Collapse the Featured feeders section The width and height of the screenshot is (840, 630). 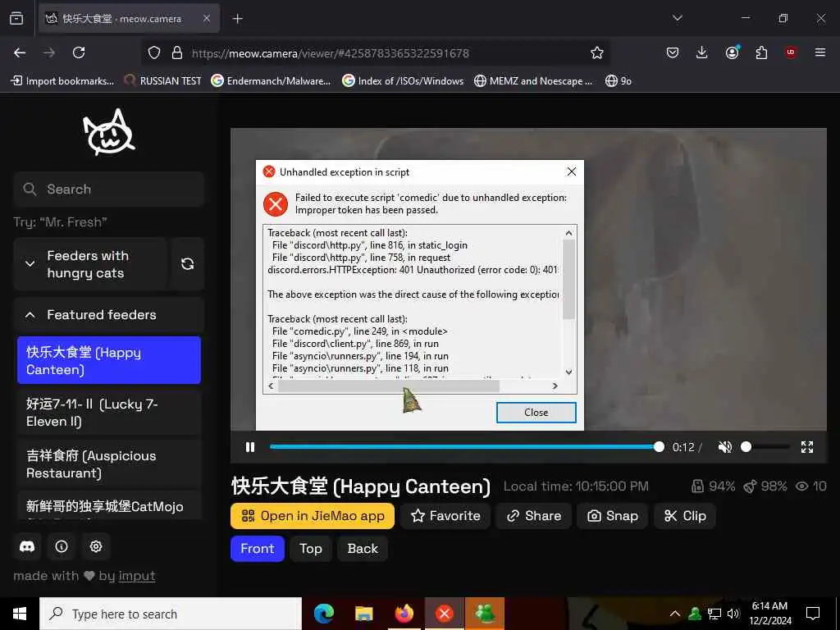109,315
